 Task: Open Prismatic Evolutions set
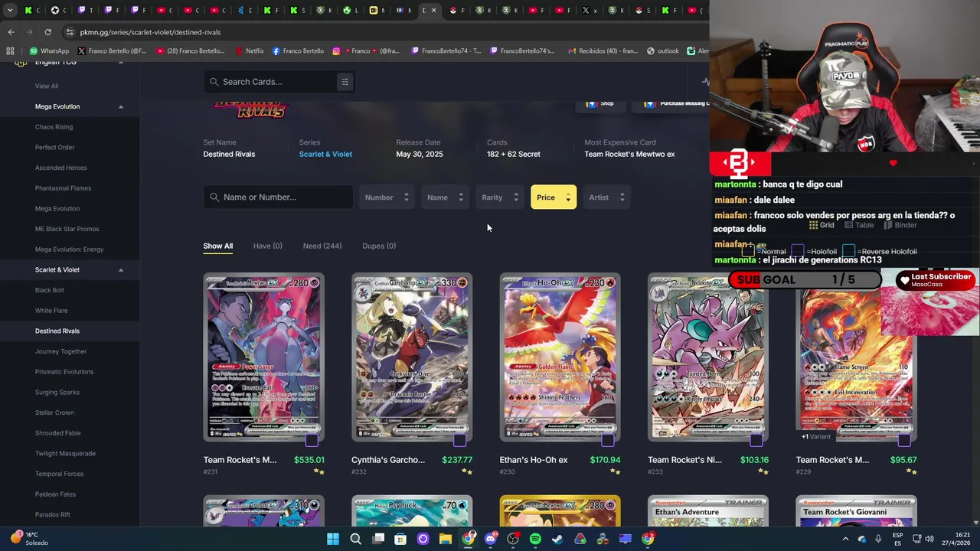pos(64,372)
